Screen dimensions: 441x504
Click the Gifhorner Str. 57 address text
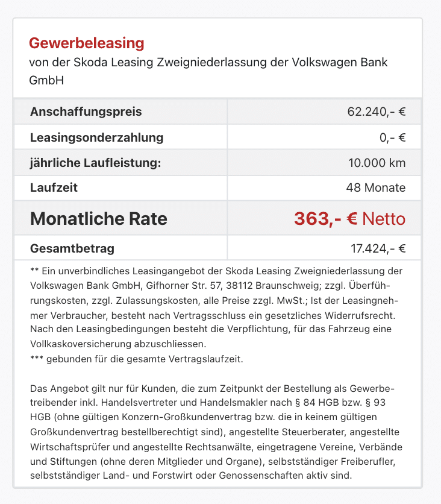tap(183, 285)
